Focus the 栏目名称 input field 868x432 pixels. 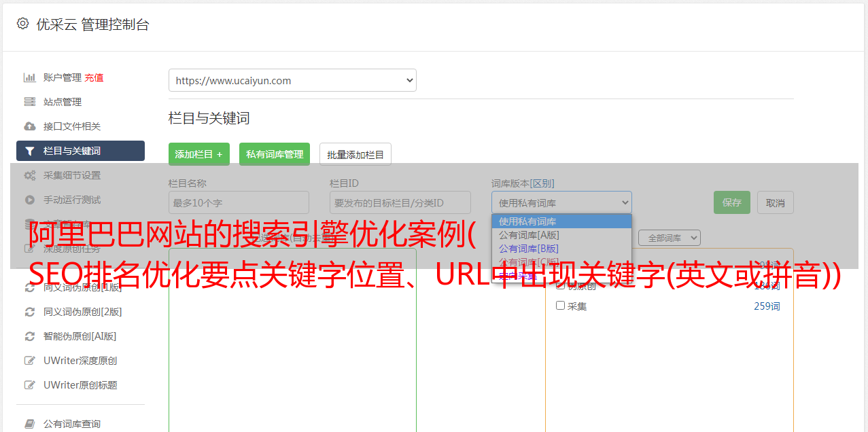click(239, 202)
